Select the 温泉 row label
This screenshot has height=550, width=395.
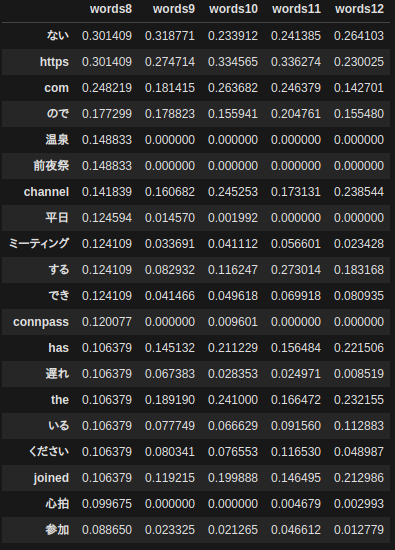point(57,140)
